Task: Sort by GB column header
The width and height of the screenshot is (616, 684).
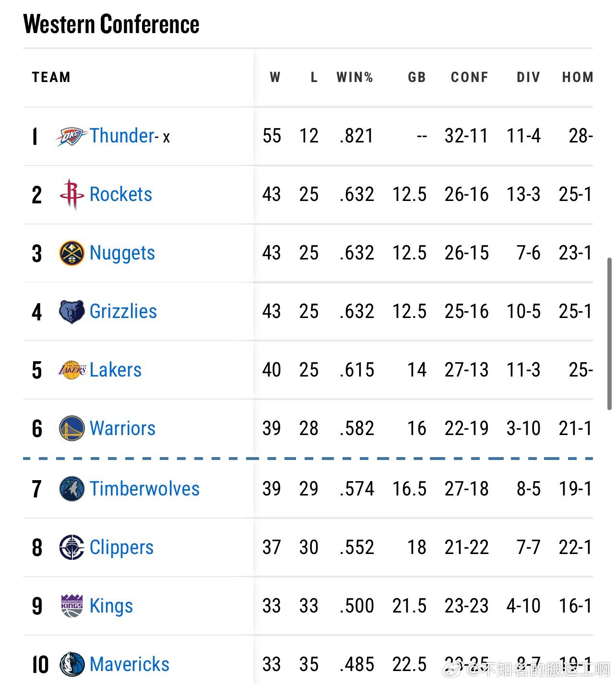Action: pos(416,77)
